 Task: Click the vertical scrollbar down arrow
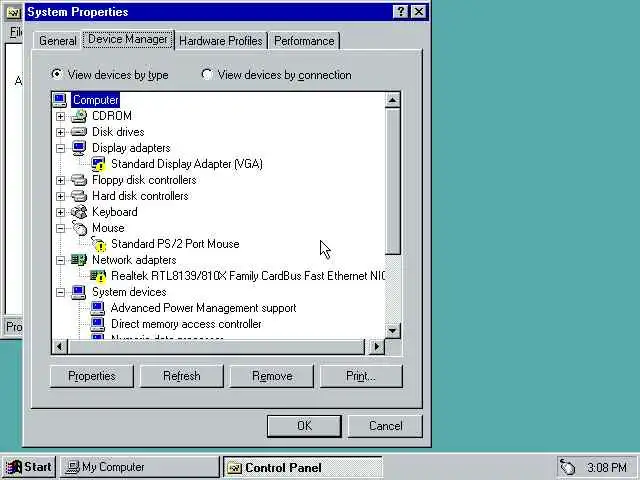393,331
